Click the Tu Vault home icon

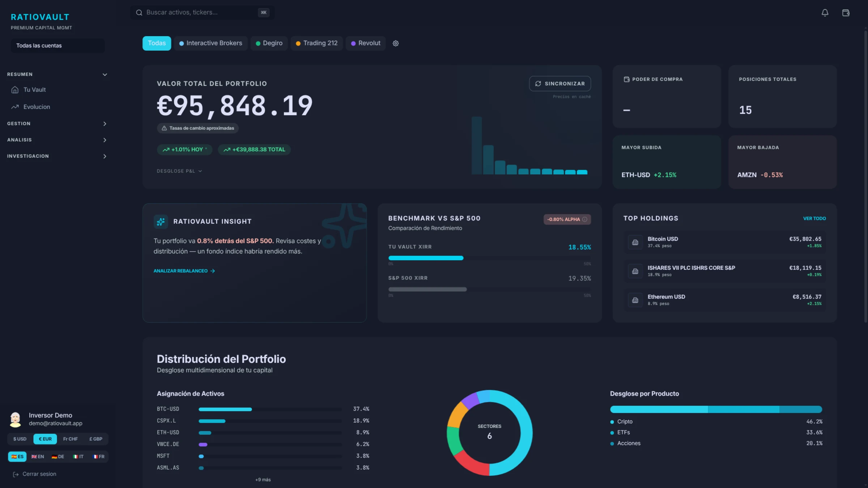coord(15,90)
